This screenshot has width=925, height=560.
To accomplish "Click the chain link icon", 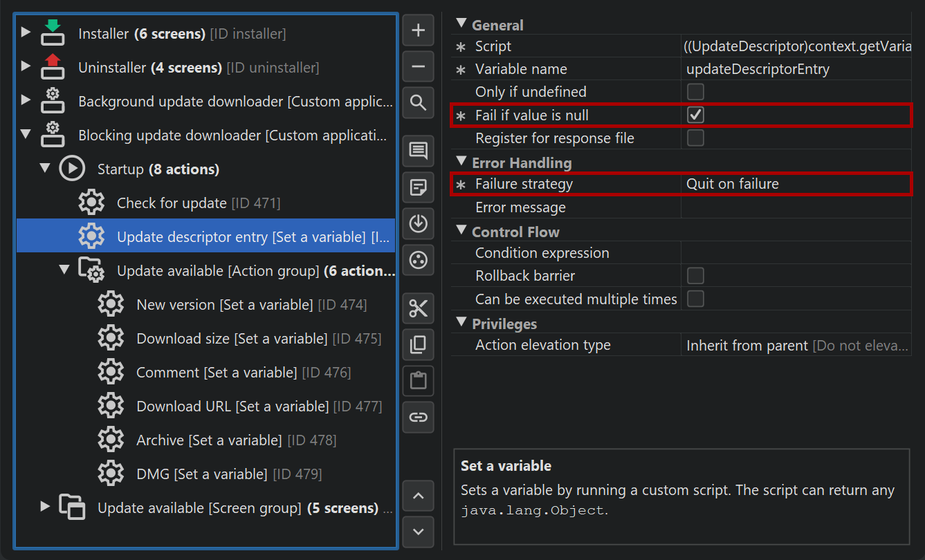I will (418, 417).
